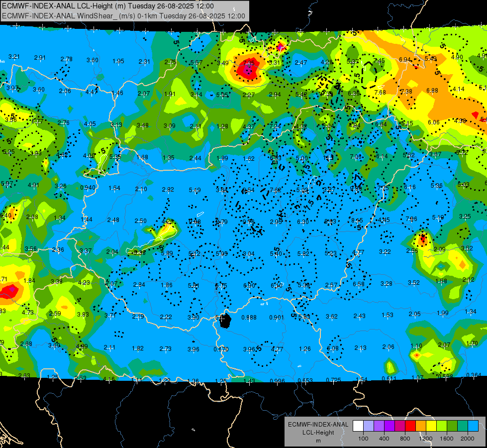
Task: Click the wind shear value 0.888
Action: [249, 317]
